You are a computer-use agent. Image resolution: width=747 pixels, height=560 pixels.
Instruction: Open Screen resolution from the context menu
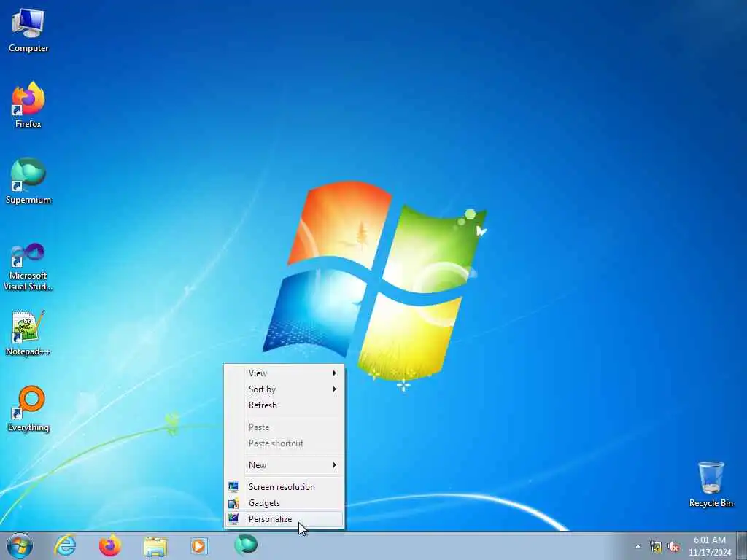point(284,486)
